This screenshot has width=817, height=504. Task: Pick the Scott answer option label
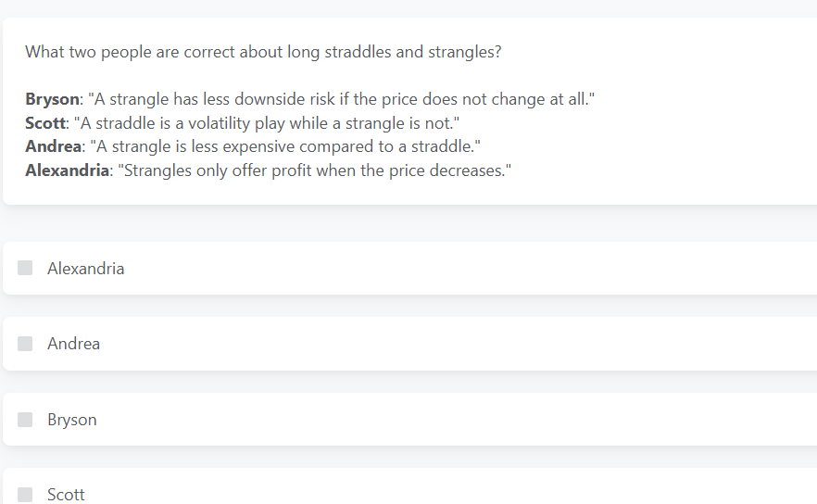66,495
